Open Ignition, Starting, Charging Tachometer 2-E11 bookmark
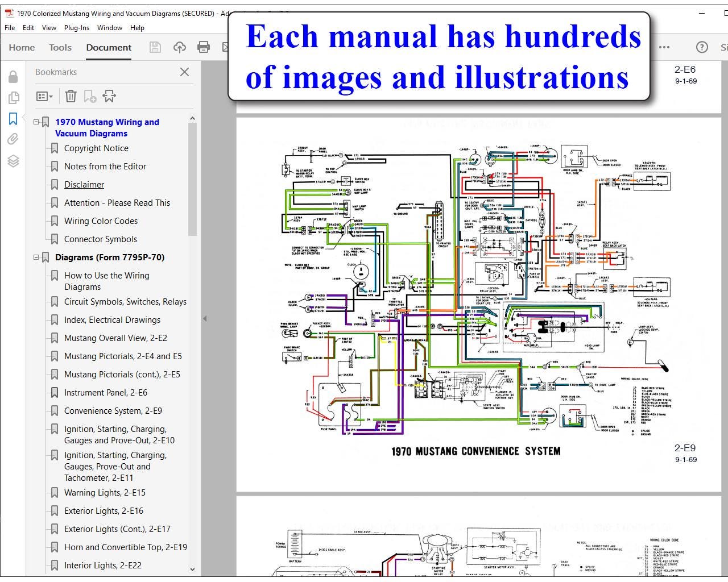 click(115, 467)
